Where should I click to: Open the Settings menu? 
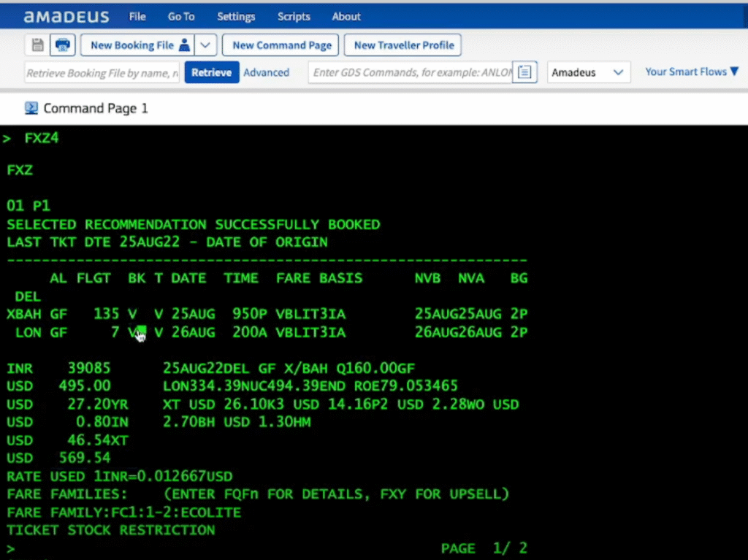click(x=236, y=16)
